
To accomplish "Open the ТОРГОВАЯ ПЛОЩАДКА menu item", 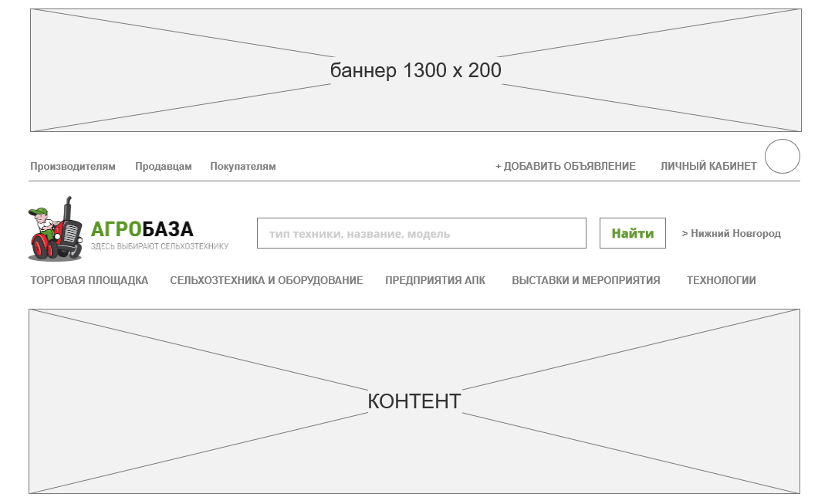I will pos(89,281).
